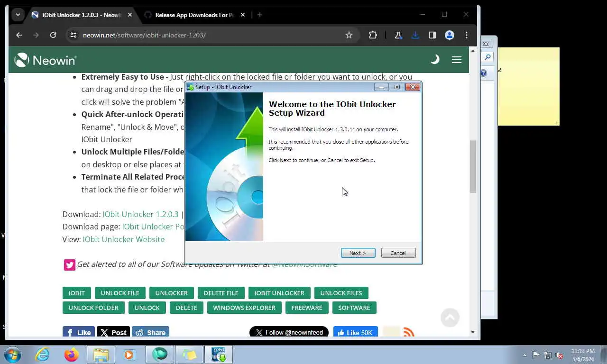The image size is (607, 364).
Task: Toggle Neowin dark mode moon icon
Action: click(x=434, y=59)
